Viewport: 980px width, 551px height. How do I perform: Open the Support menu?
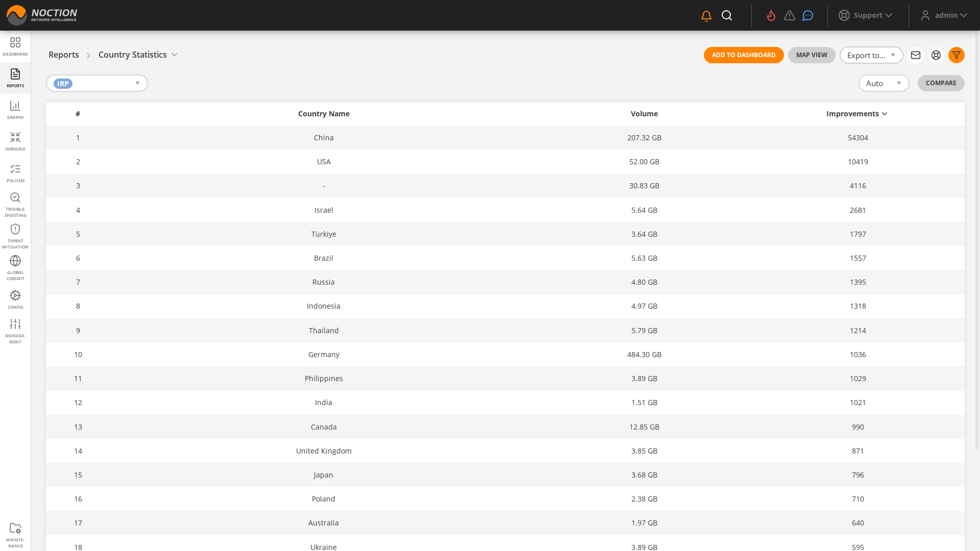[x=866, y=15]
